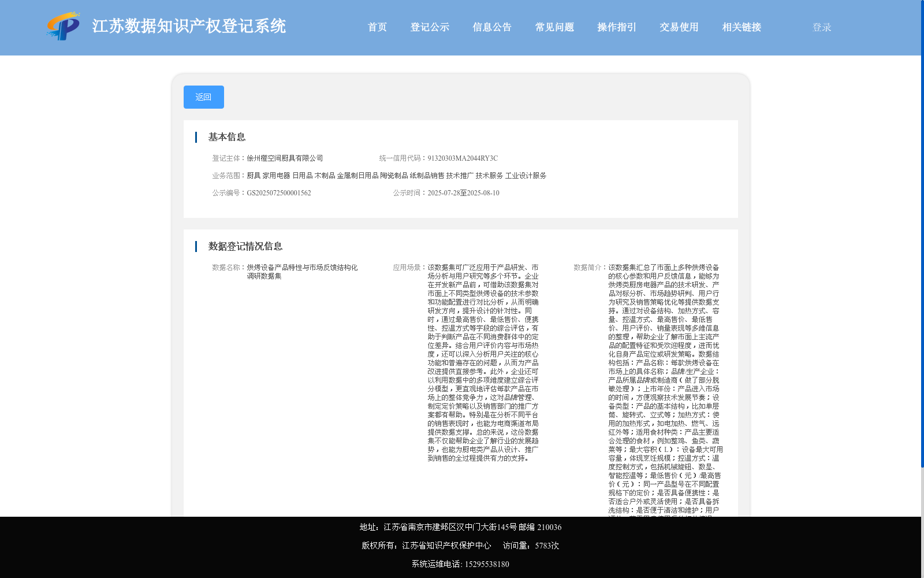Open the 首页 menu item
The height and width of the screenshot is (578, 924).
pos(377,27)
